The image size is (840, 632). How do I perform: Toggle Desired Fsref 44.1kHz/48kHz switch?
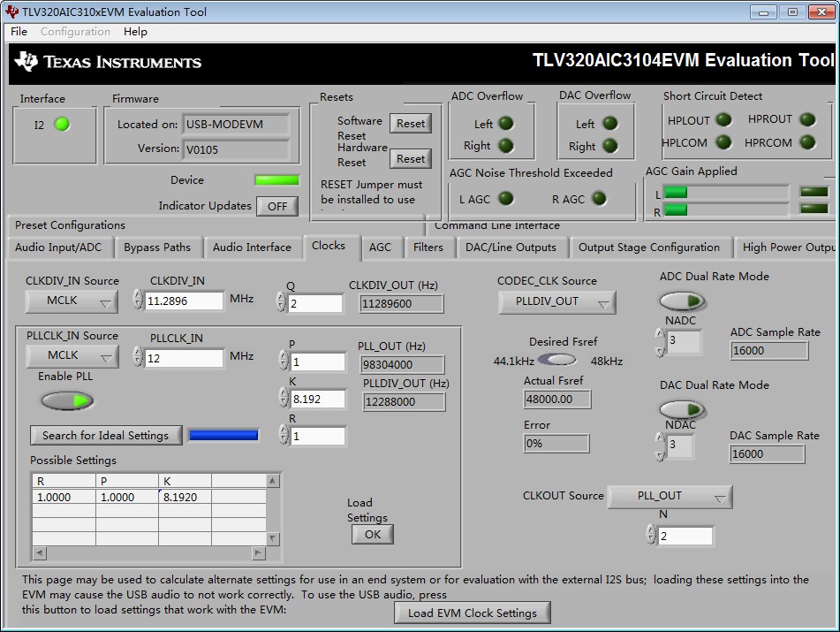[557, 360]
